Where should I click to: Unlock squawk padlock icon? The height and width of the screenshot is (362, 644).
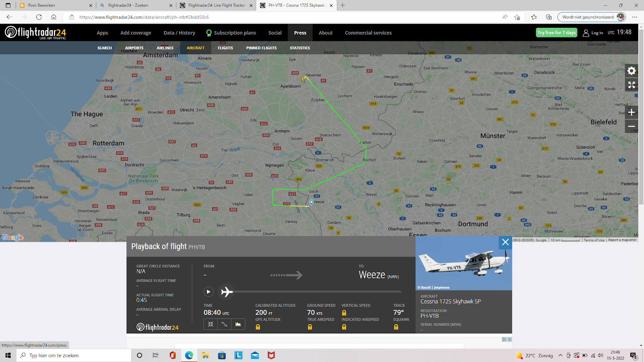(396, 327)
